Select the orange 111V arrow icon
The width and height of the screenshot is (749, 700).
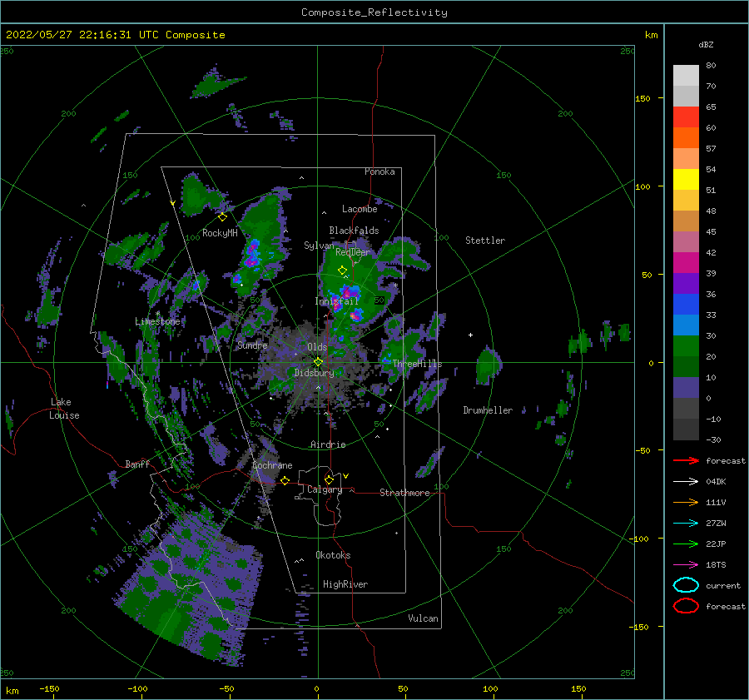pyautogui.click(x=686, y=502)
